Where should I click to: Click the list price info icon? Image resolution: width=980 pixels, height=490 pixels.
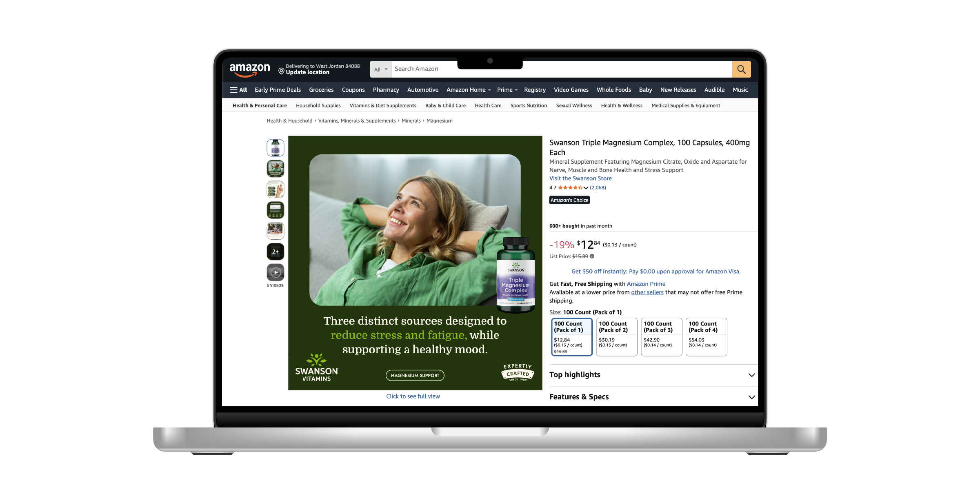592,256
